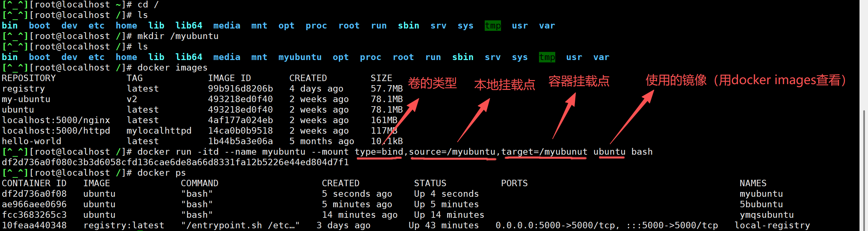The width and height of the screenshot is (868, 231).
Task: Click the long container hash starting 'df2d736a0f08'
Action: click(x=175, y=162)
